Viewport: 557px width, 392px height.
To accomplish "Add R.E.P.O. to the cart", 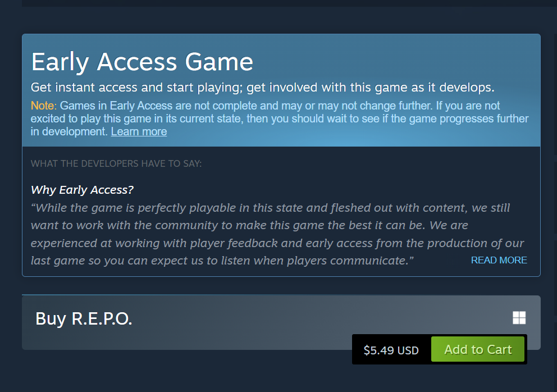I will 478,349.
